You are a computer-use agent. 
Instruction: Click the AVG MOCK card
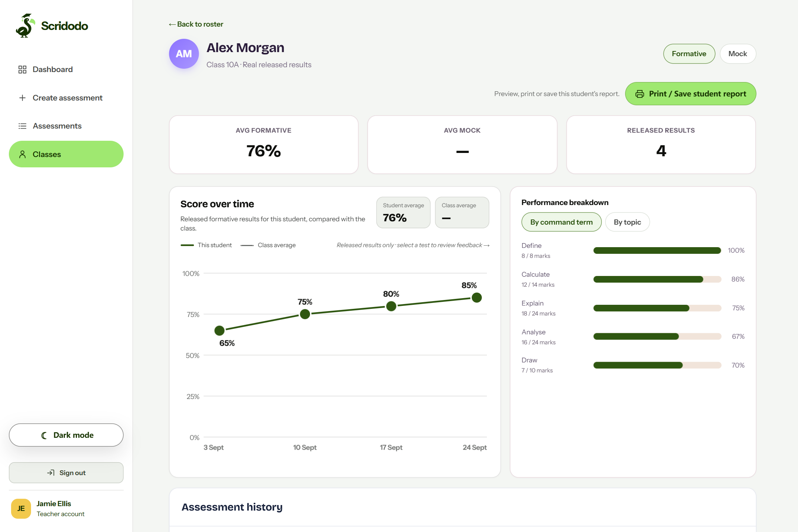tap(462, 144)
